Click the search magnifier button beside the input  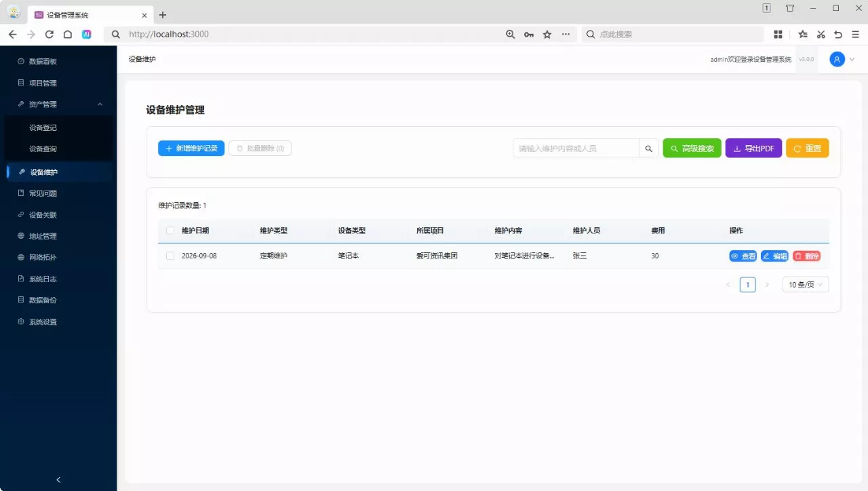click(649, 149)
